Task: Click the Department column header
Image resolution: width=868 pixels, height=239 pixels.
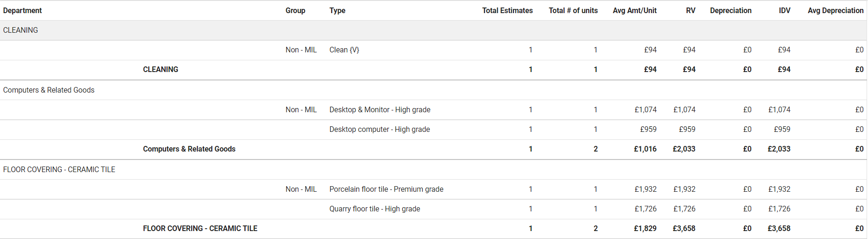Action: [22, 10]
